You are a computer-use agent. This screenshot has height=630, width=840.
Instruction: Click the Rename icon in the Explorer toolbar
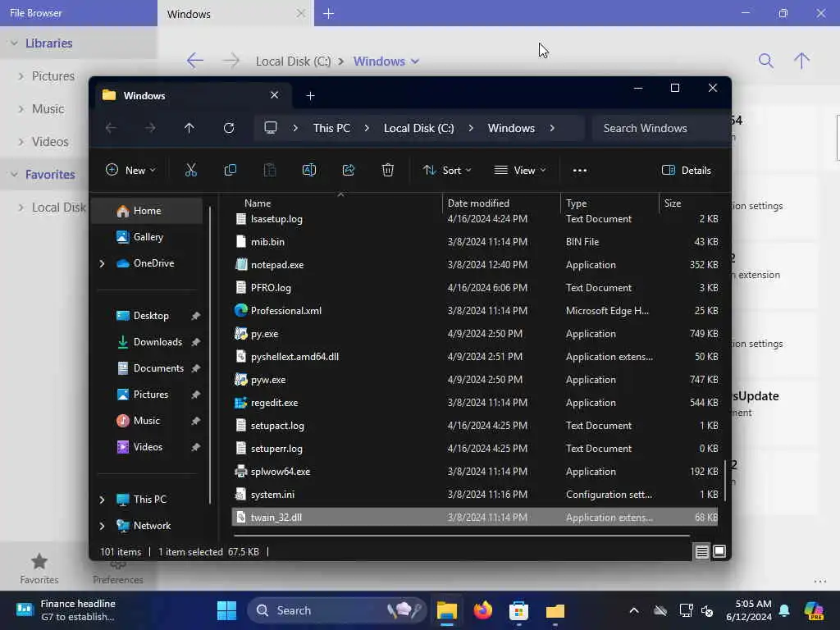(309, 171)
